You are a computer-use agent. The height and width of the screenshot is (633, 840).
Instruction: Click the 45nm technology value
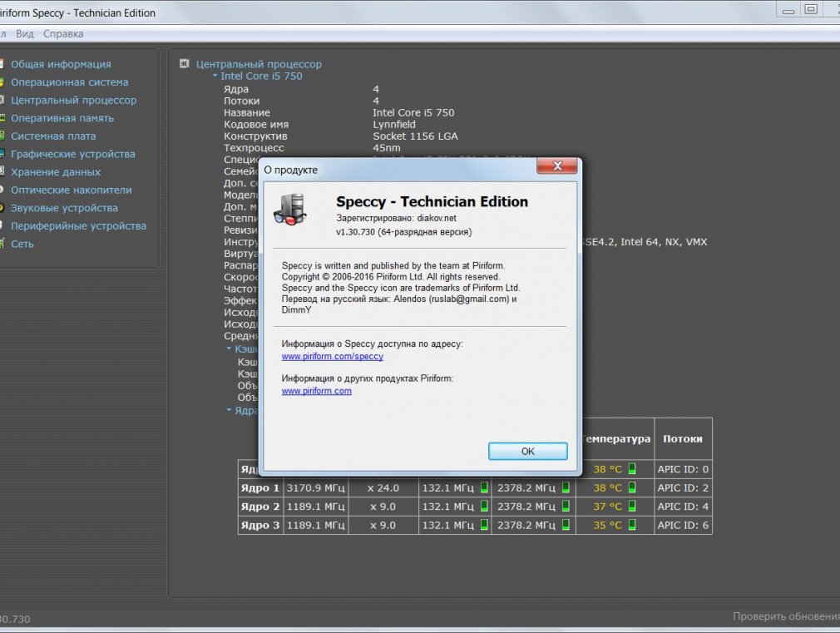[x=386, y=148]
